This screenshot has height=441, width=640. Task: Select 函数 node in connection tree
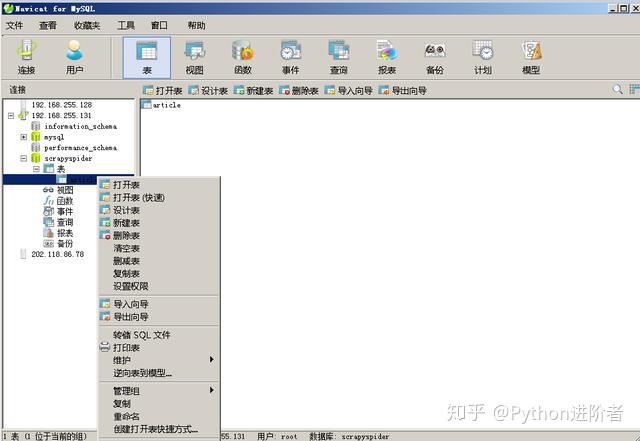click(65, 200)
